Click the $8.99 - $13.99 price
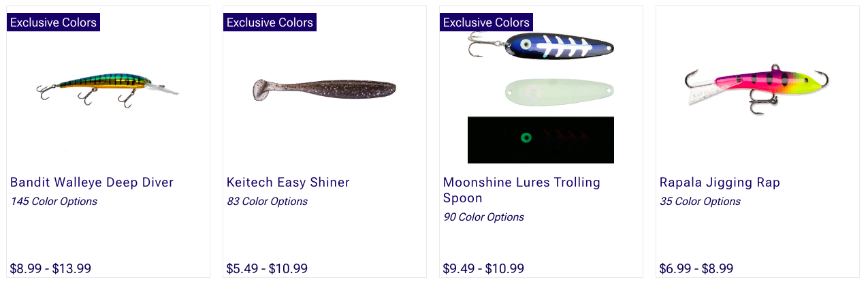Image resolution: width=868 pixels, height=284 pixels. (x=50, y=268)
